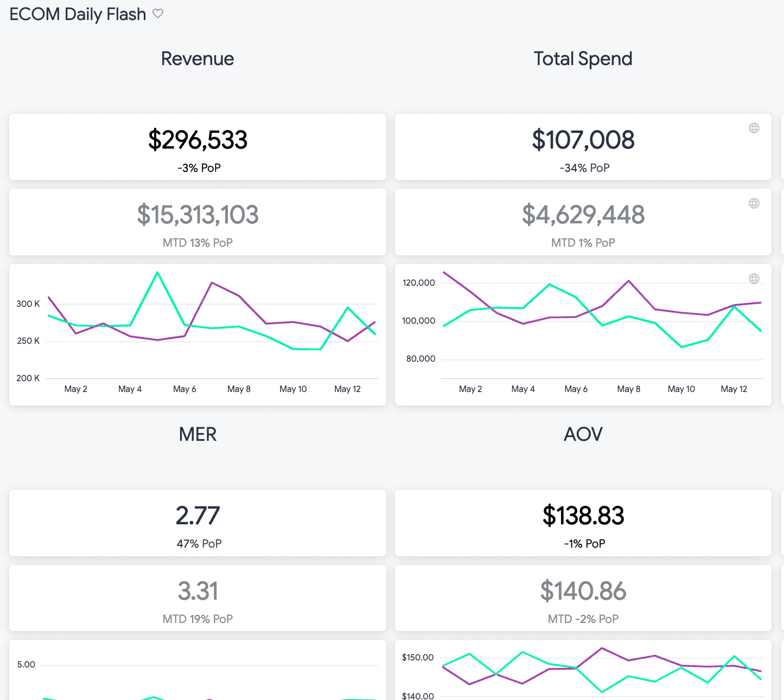
Task: Click the -34% PoP spend label
Action: point(585,168)
